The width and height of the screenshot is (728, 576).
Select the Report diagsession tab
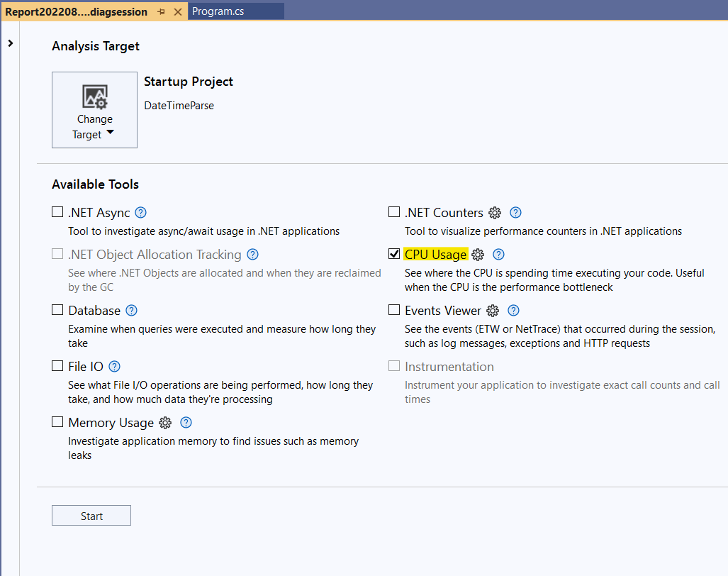pyautogui.click(x=77, y=12)
